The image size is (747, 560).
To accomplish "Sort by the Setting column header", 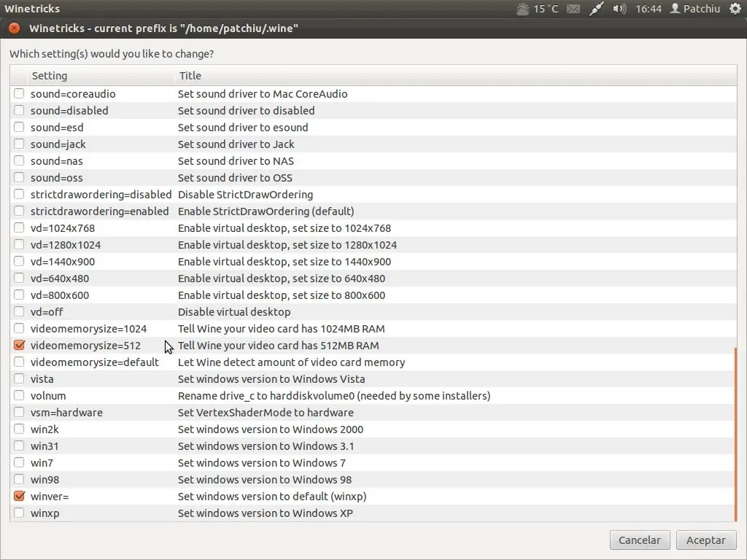I will pyautogui.click(x=101, y=76).
